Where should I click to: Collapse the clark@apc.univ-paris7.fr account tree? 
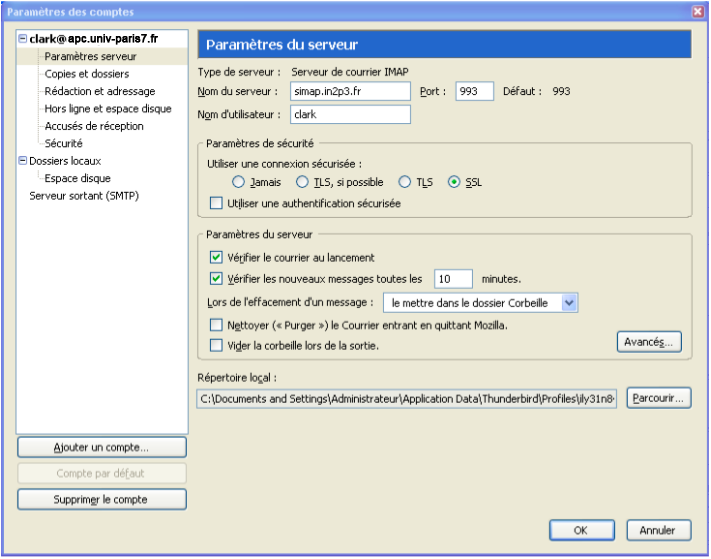point(22,39)
